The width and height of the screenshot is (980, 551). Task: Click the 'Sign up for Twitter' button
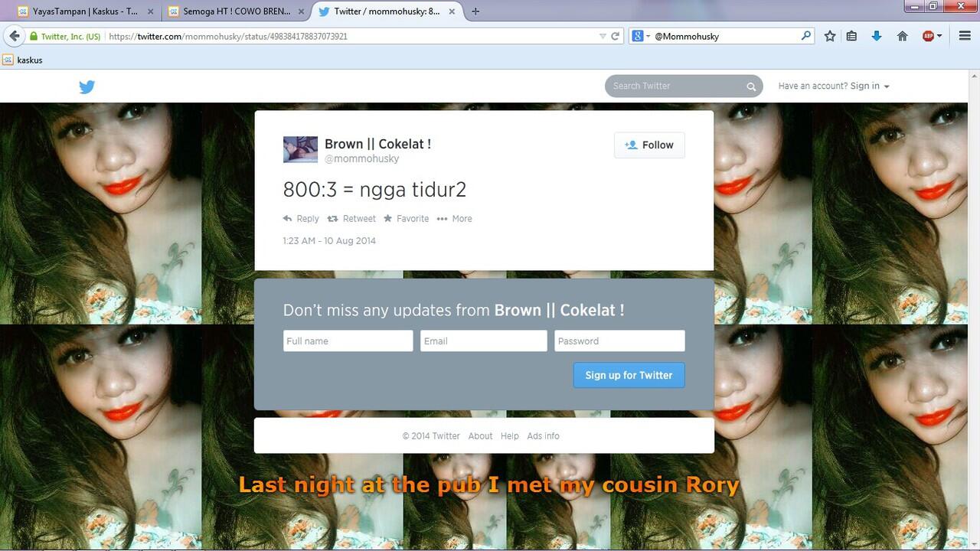click(629, 375)
